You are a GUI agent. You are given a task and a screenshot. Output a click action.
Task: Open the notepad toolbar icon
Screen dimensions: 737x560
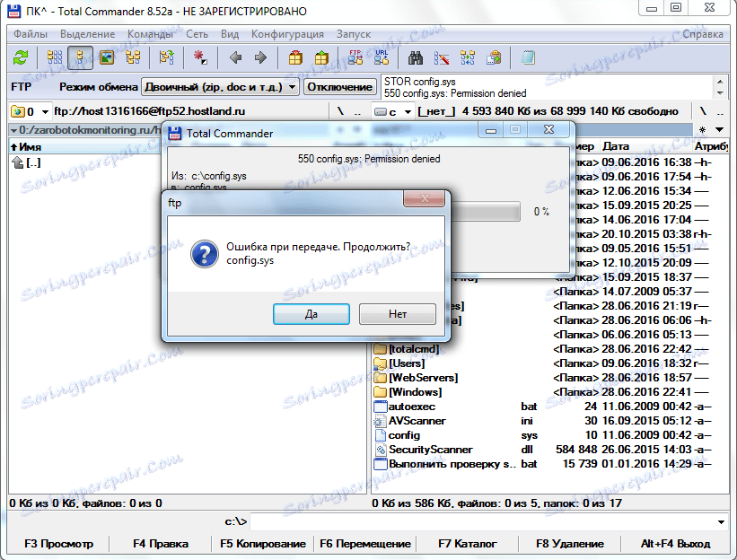(x=528, y=57)
